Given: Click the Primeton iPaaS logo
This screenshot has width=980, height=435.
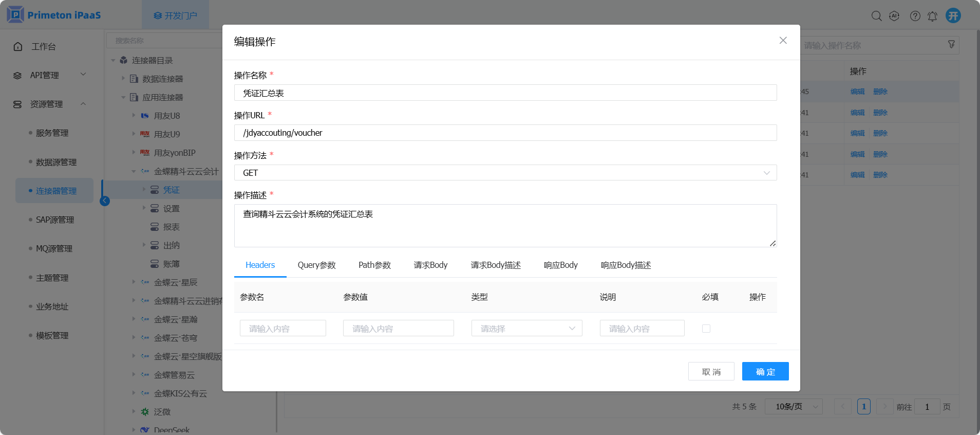Looking at the screenshot, I should click(x=54, y=15).
